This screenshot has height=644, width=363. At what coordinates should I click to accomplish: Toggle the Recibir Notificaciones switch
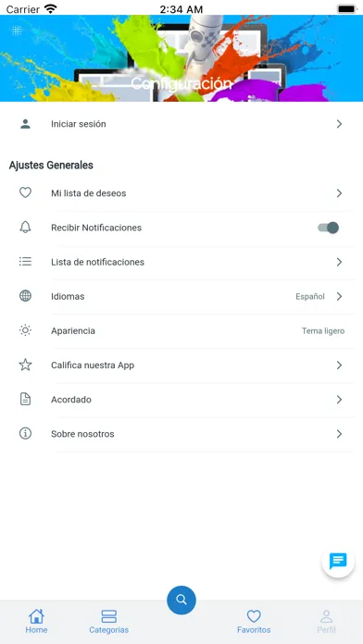coord(329,228)
